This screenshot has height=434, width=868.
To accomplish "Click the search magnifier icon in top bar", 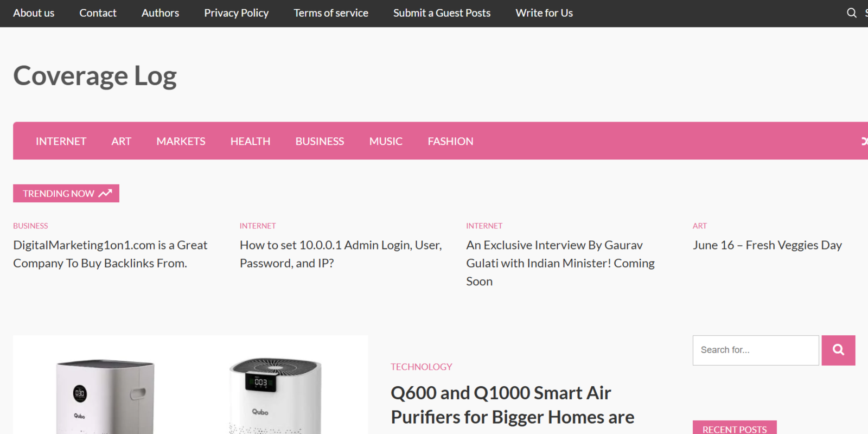I will coord(851,13).
